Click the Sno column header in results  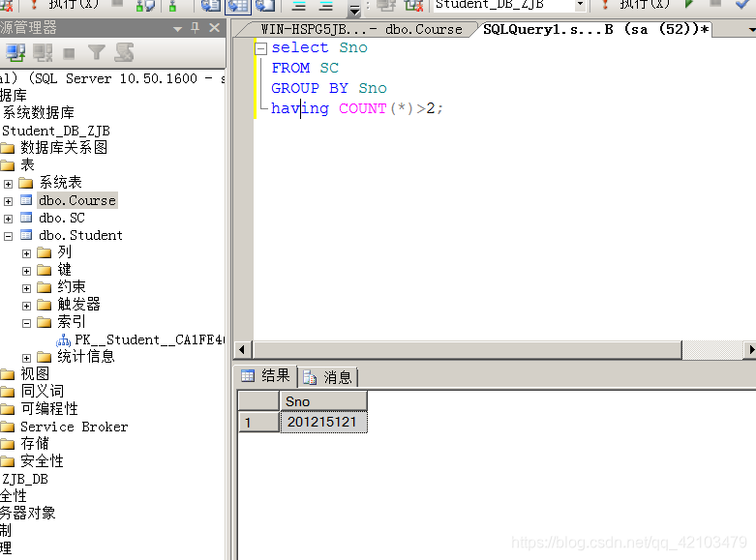click(x=323, y=401)
